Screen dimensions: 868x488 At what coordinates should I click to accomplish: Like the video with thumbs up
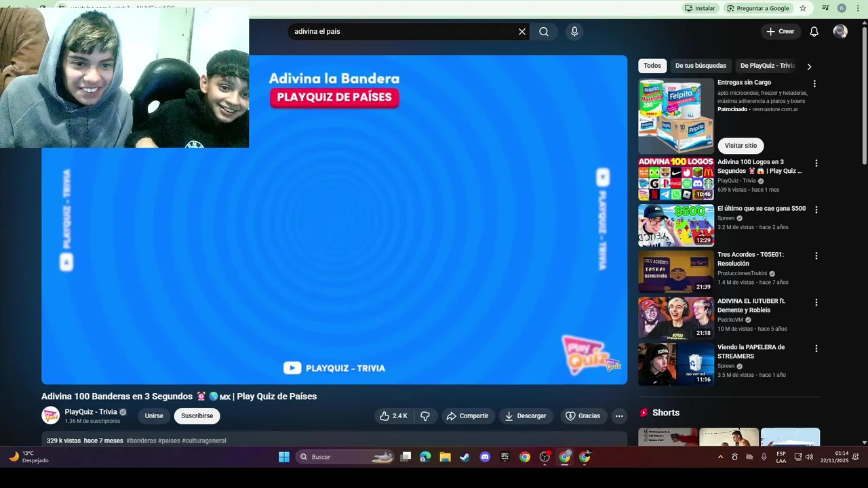pyautogui.click(x=394, y=416)
